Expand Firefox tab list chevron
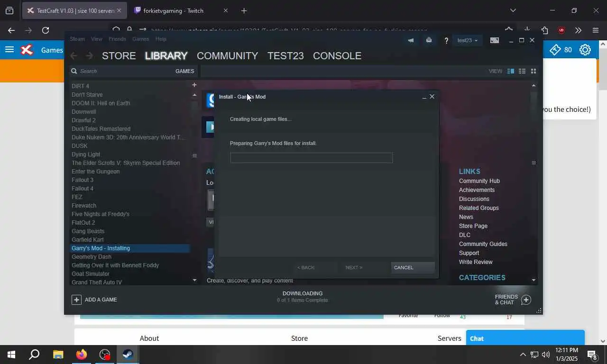Viewport: 607px width, 364px height. (513, 10)
